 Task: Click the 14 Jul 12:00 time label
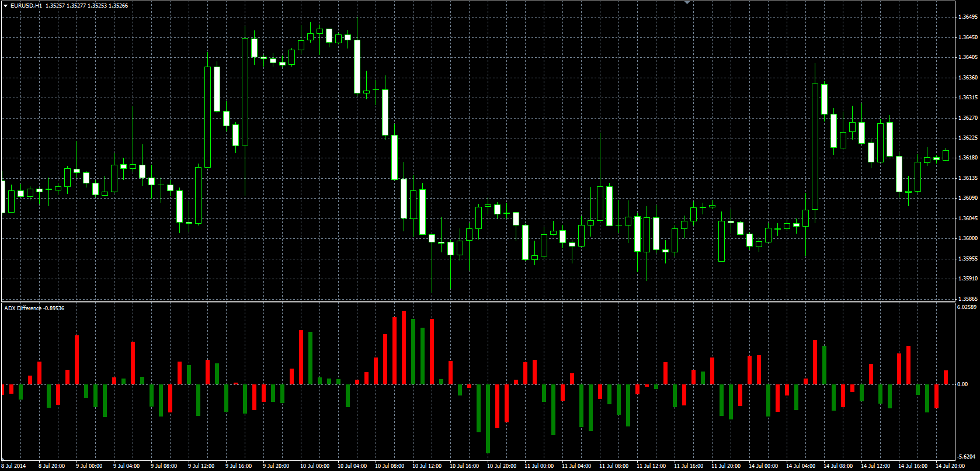tap(875, 466)
